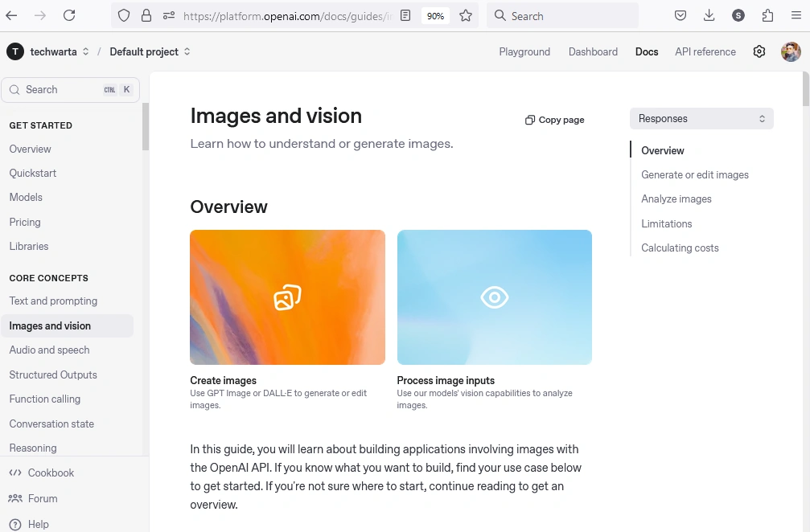The image size is (810, 532).
Task: Jump to Limitations section
Action: 666,224
